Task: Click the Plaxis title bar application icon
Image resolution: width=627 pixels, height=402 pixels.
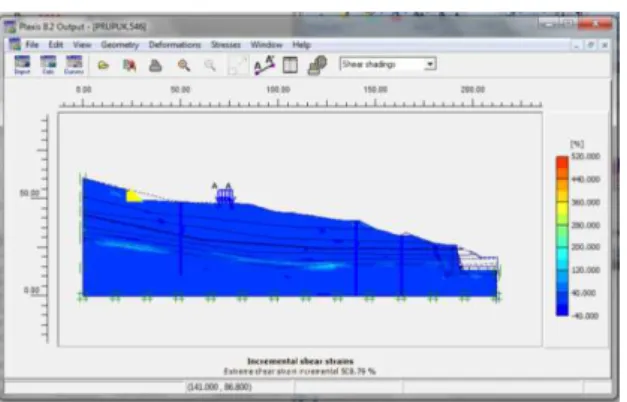Action: [10, 27]
